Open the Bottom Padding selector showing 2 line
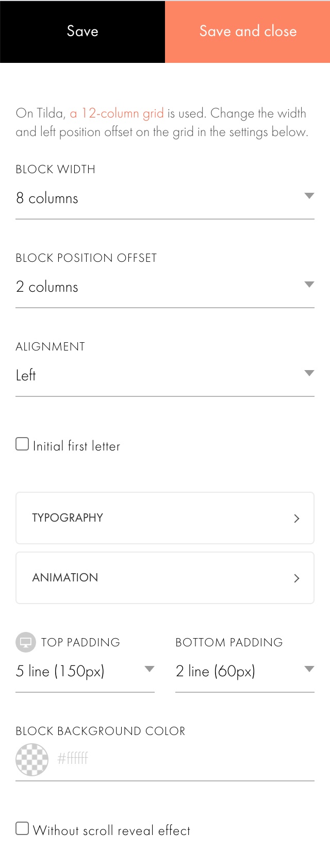 pos(242,671)
